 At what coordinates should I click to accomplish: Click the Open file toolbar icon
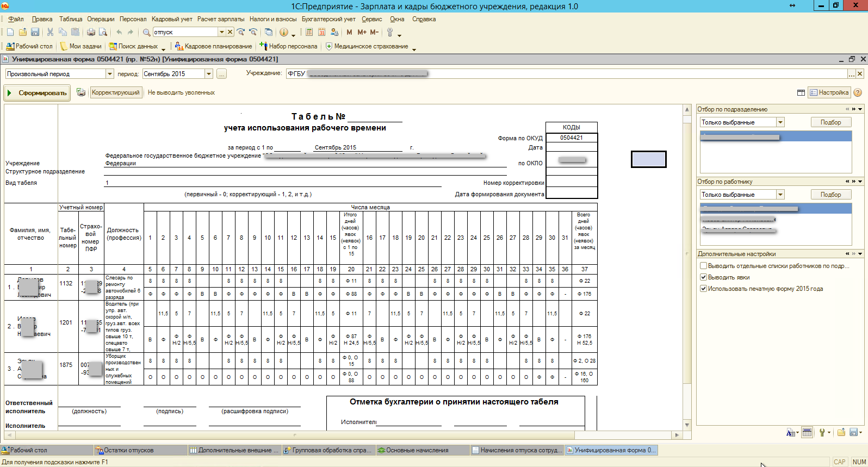(23, 32)
